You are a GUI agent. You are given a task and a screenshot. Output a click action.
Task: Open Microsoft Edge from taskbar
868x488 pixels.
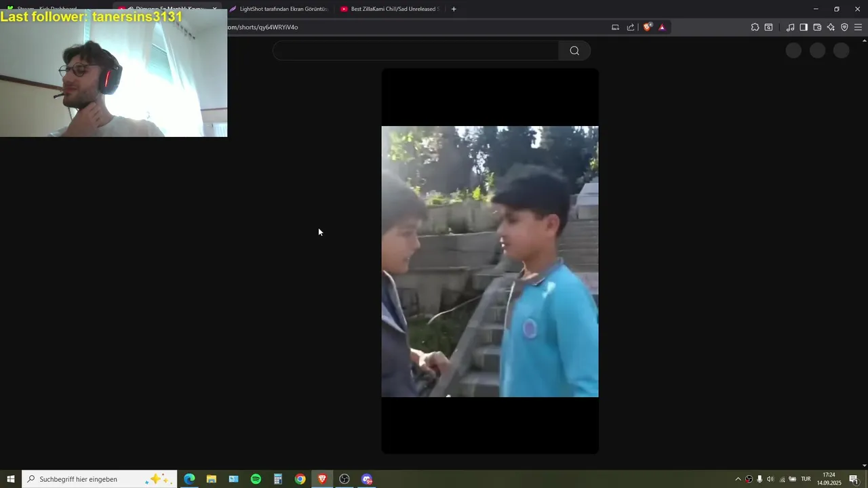point(189,479)
